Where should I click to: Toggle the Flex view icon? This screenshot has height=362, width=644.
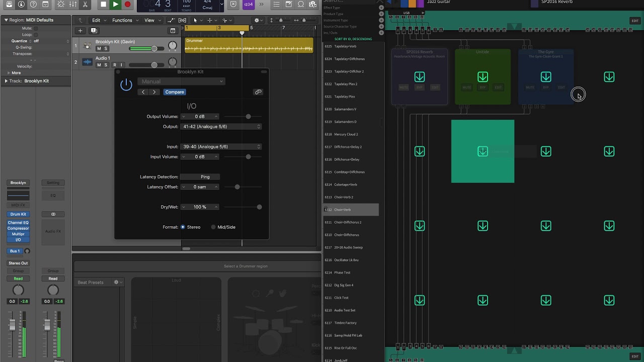[182, 21]
